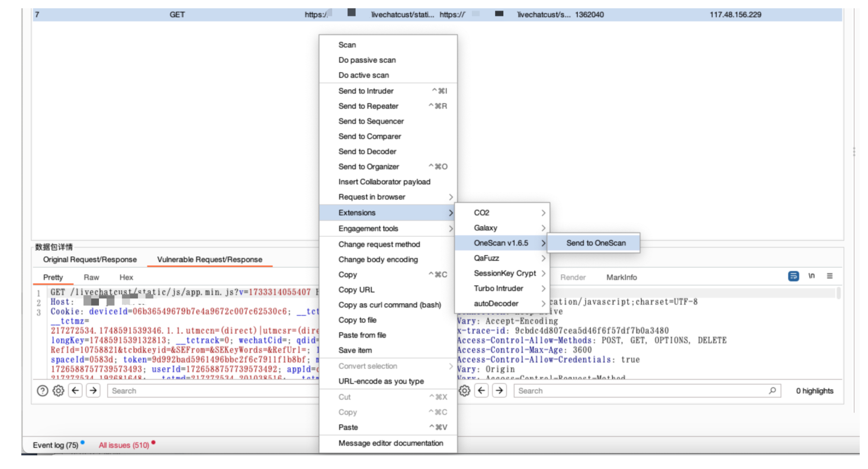Click magnifier icon in response search field
This screenshot has height=469, width=868.
(x=771, y=391)
